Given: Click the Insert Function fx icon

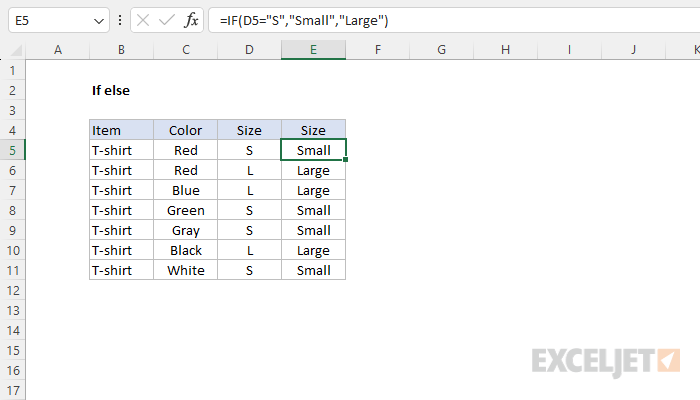Looking at the screenshot, I should click(191, 20).
